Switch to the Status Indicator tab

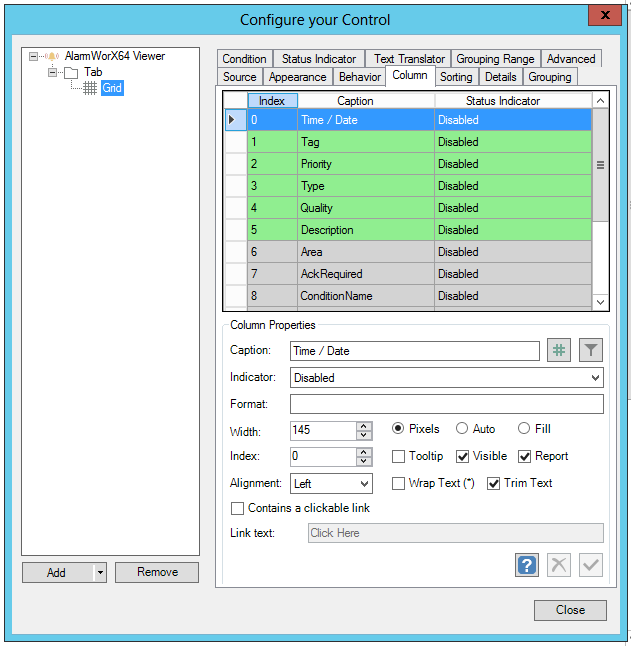319,59
